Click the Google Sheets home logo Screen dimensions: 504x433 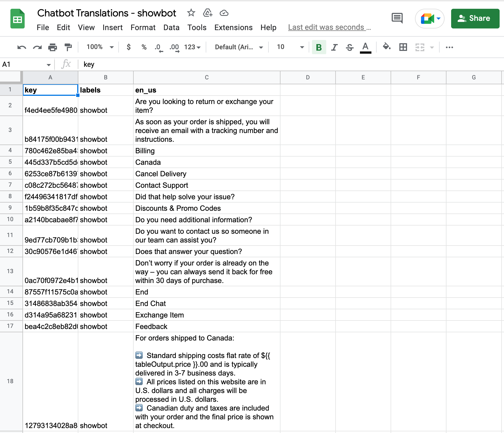point(18,19)
